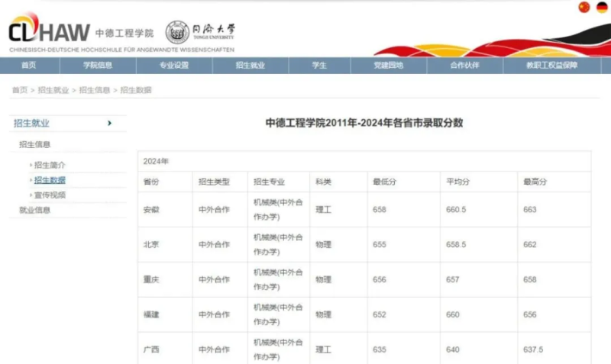611x364 pixels.
Task: Click 首页 in the breadcrumb trail
Action: point(19,90)
